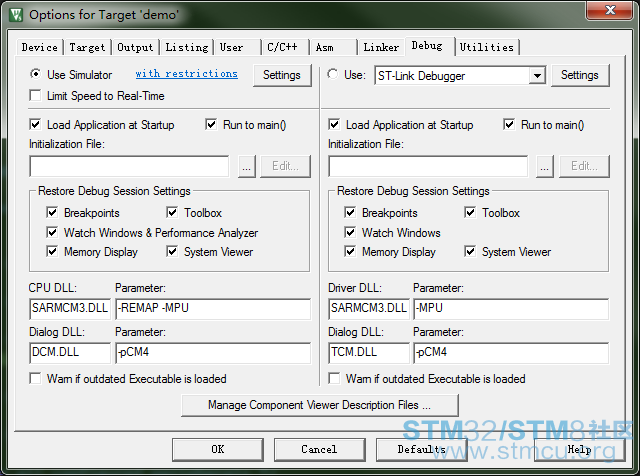The height and width of the screenshot is (476, 640).
Task: Toggle simulator Toolbox checkbox
Action: (172, 212)
